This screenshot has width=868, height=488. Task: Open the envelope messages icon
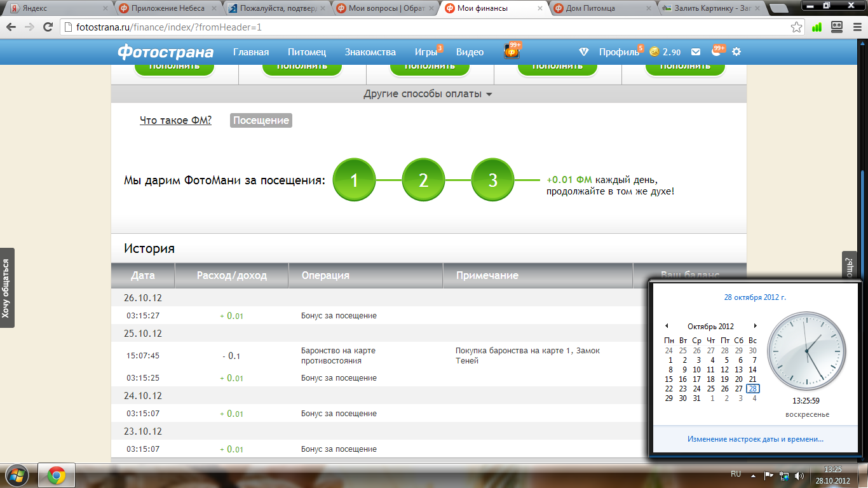point(696,52)
